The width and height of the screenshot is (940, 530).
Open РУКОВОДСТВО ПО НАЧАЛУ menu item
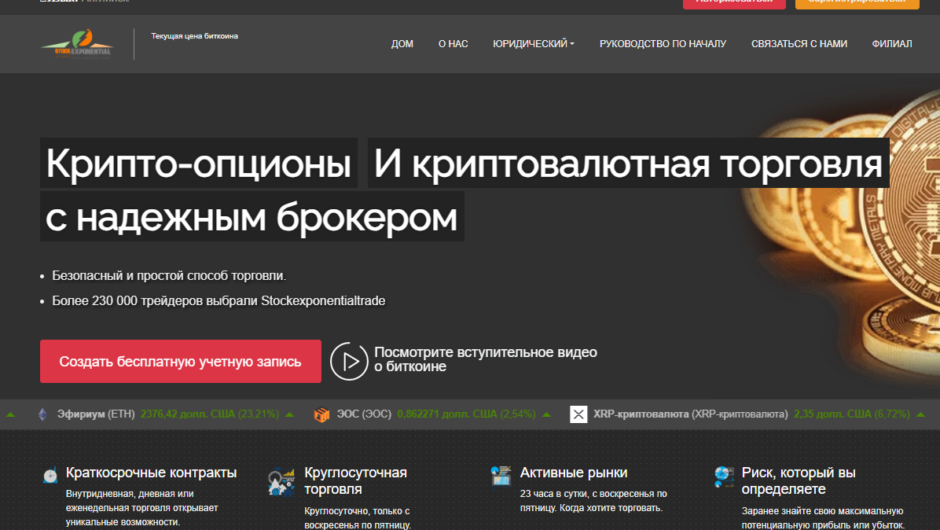pyautogui.click(x=662, y=44)
